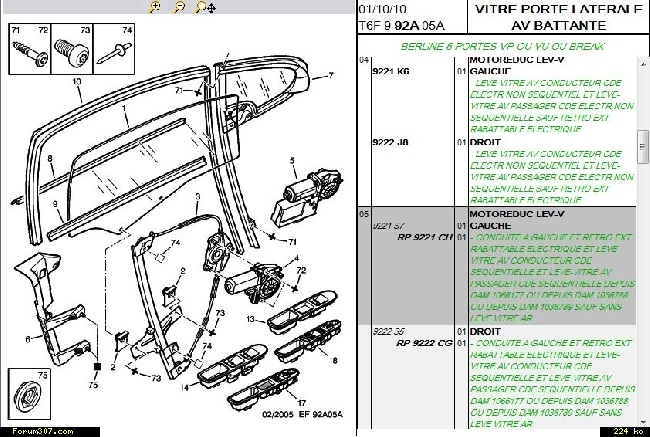
Task: Click the MOTOREDUC LEV-V heading of row 05
Action: (x=517, y=214)
